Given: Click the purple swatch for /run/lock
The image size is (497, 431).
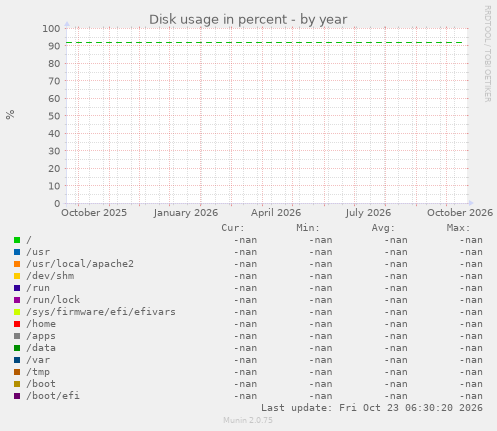Looking at the screenshot, I should coord(17,300).
